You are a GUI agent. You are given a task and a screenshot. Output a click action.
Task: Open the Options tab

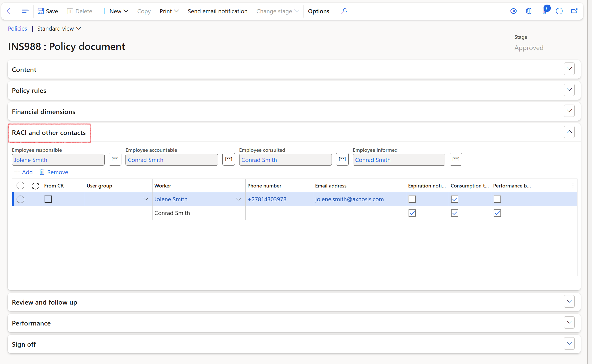[x=319, y=11]
